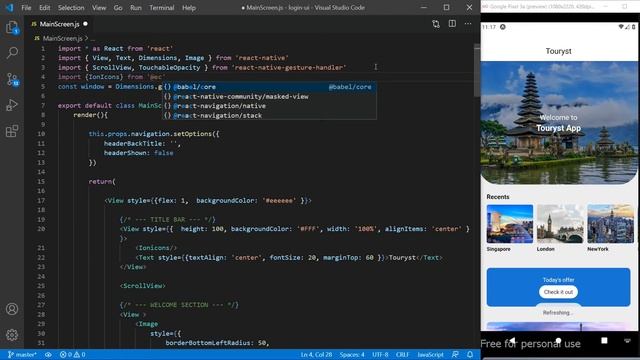
Task: Tap the Android back button in emulator
Action: 513,340
